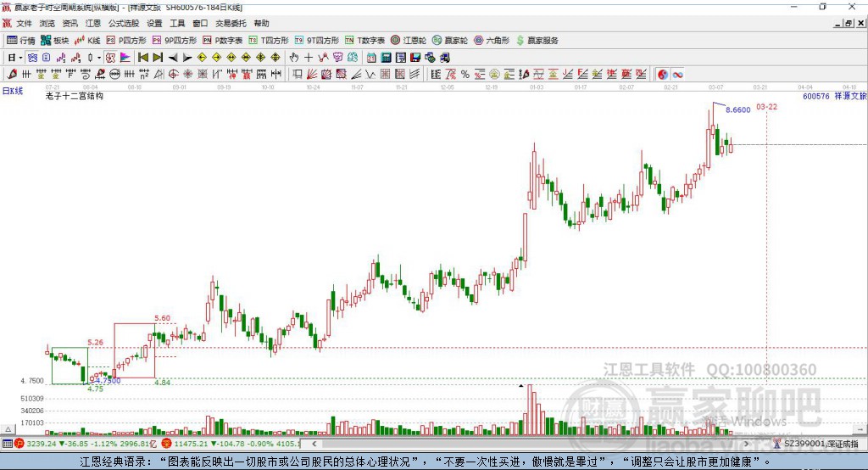Open the 9P四方形 tool
Screen dimensions: 868x470
point(175,41)
